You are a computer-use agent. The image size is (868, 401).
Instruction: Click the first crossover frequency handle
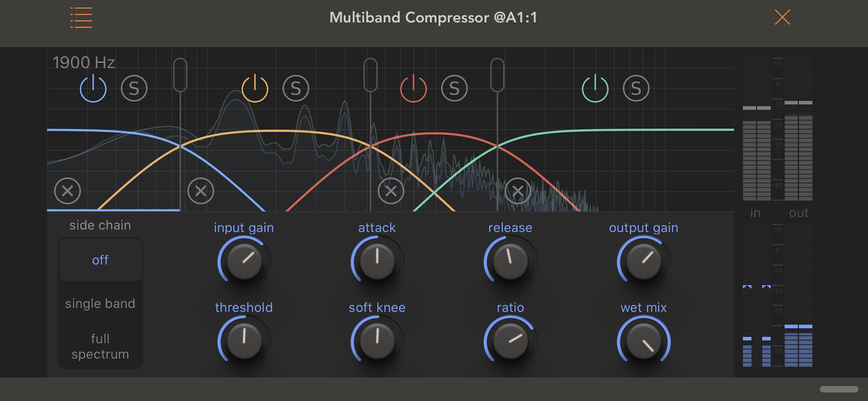(180, 75)
